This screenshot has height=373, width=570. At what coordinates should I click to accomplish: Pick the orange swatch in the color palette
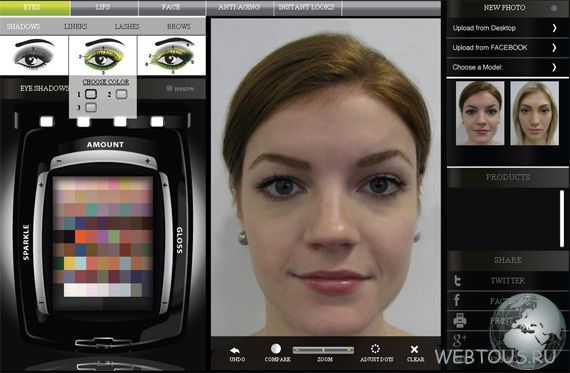80,237
